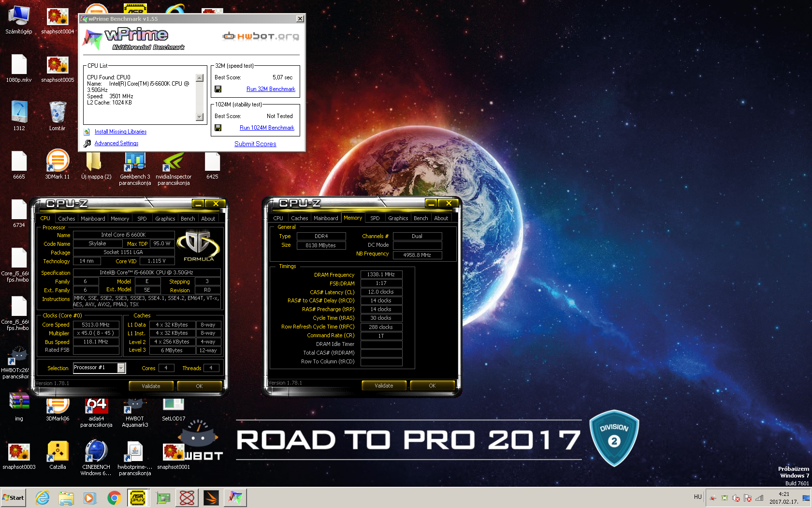Click the save icon for 1024M score
This screenshot has height=508, width=812.
pyautogui.click(x=218, y=128)
